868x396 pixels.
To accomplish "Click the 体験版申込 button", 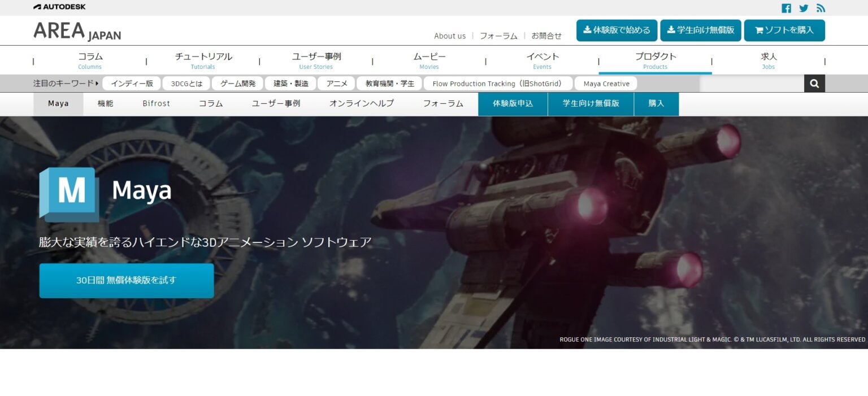I will pos(512,103).
